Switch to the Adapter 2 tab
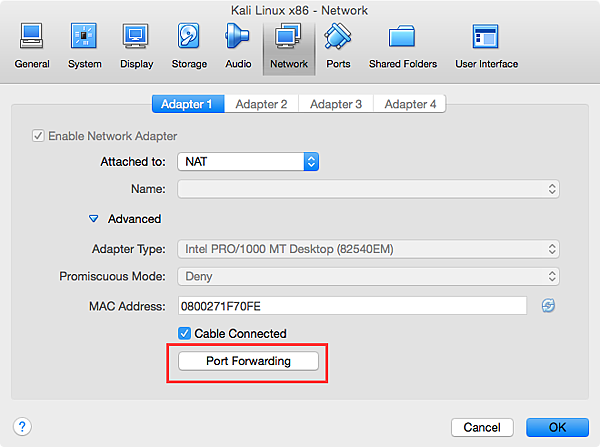600x447 pixels. coord(261,104)
